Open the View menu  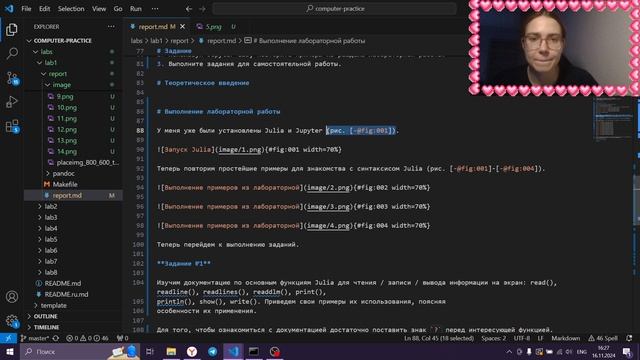[99, 9]
